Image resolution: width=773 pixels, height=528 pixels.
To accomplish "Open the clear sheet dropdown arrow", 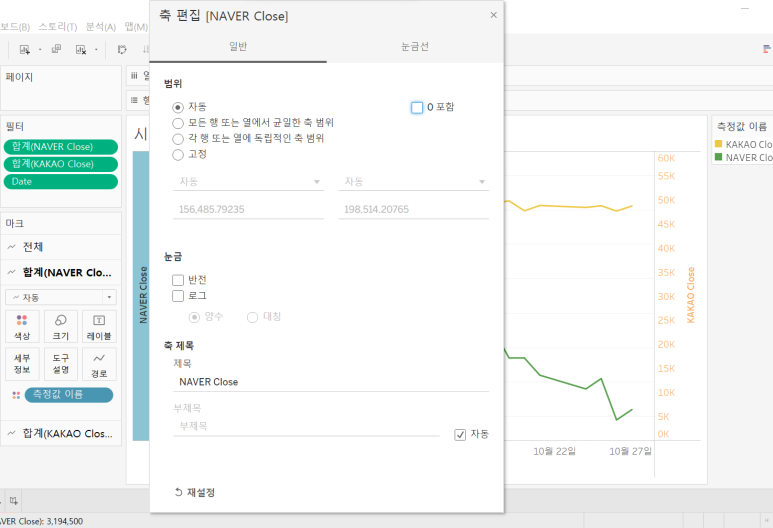I will pos(96,49).
